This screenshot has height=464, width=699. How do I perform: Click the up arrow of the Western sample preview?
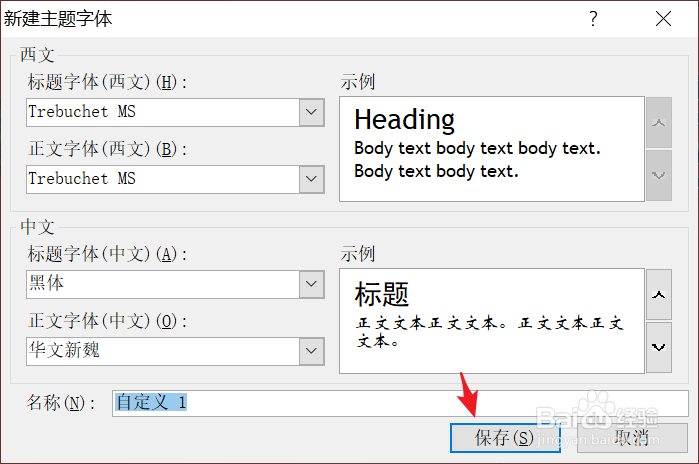(x=659, y=123)
